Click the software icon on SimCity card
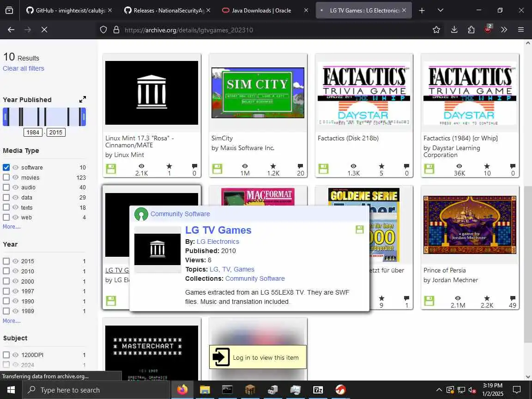The image size is (532, 399). click(217, 169)
